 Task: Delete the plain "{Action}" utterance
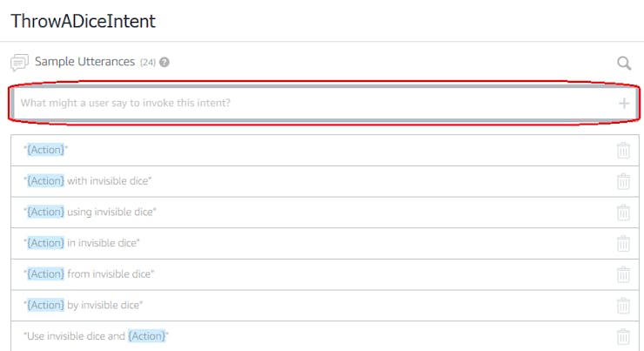pos(623,151)
